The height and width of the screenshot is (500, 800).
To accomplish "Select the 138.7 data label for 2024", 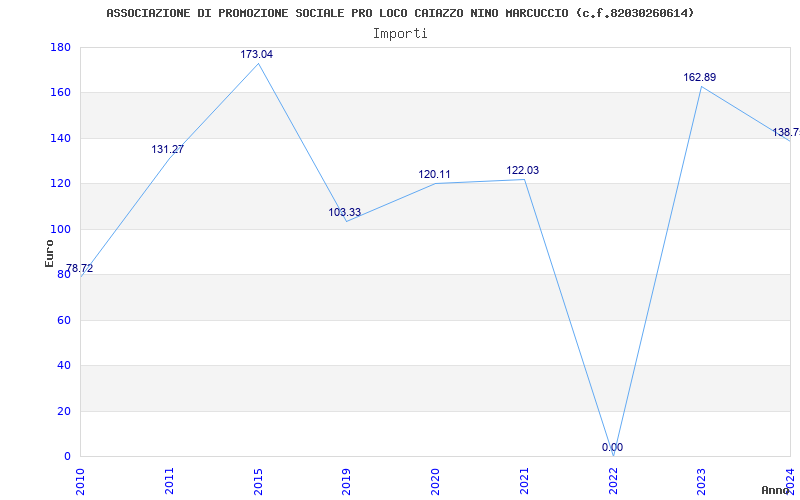I will point(786,133).
